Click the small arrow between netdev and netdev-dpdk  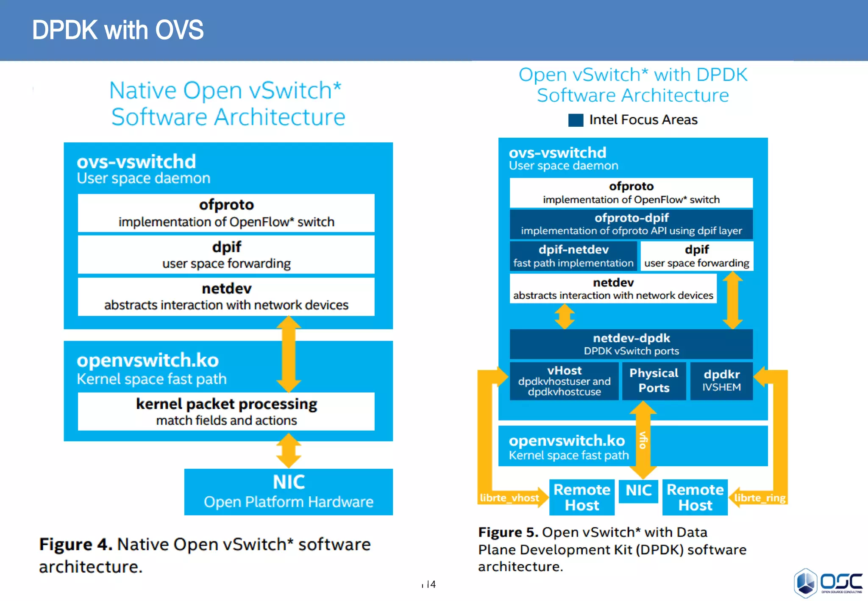pyautogui.click(x=565, y=317)
